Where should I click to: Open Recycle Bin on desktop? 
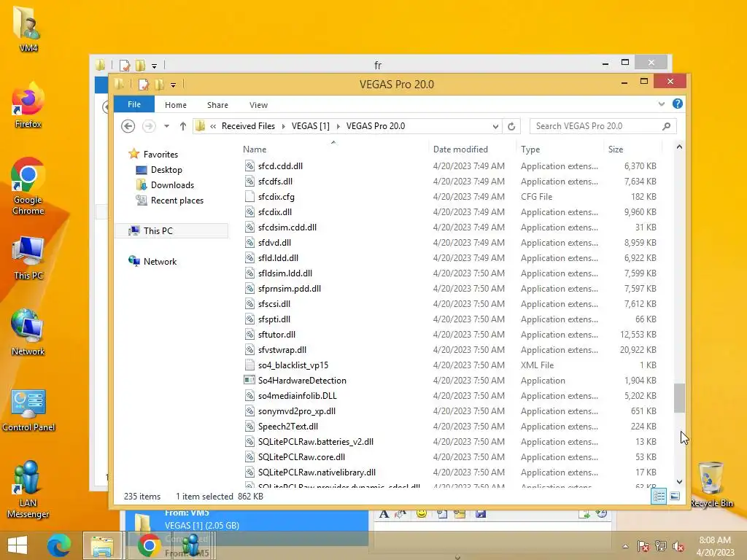click(711, 484)
